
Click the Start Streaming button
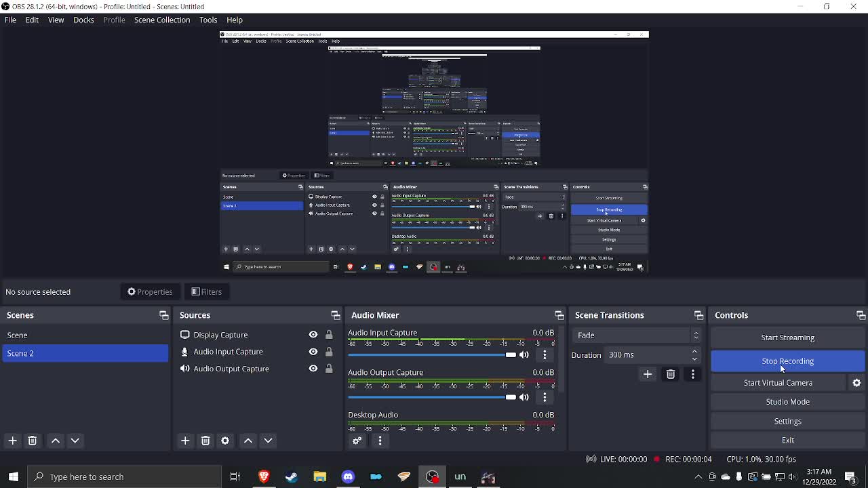(x=787, y=338)
